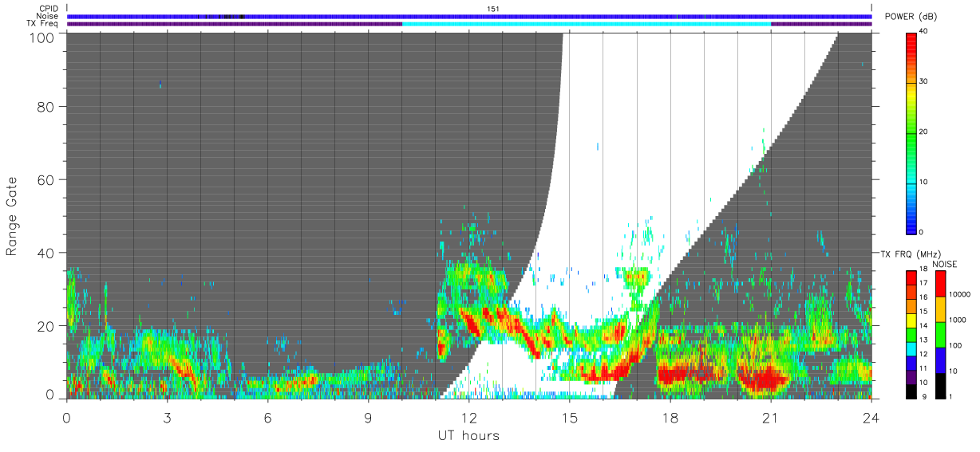980x452 pixels.
Task: Click the Noise row label
Action: [47, 16]
